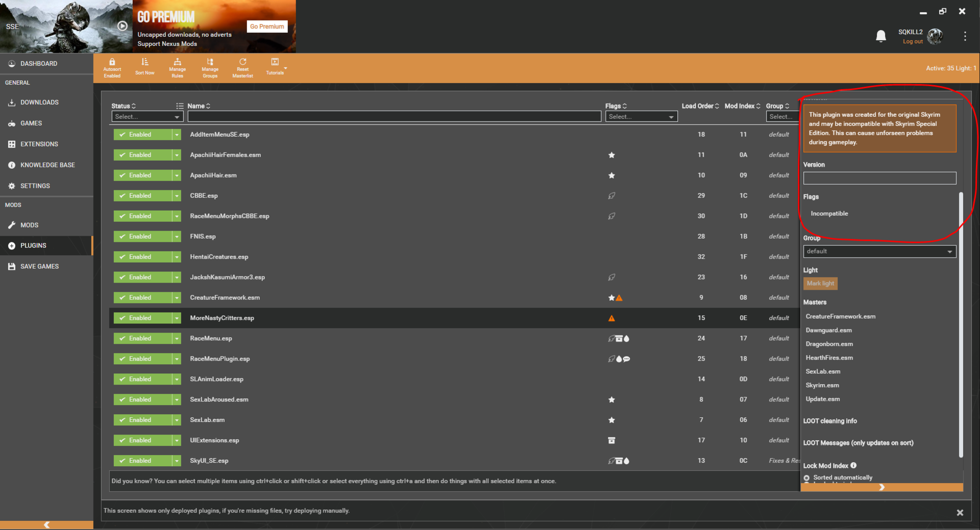
Task: Disable the RaceMenu.esp plugin
Action: pyautogui.click(x=143, y=339)
